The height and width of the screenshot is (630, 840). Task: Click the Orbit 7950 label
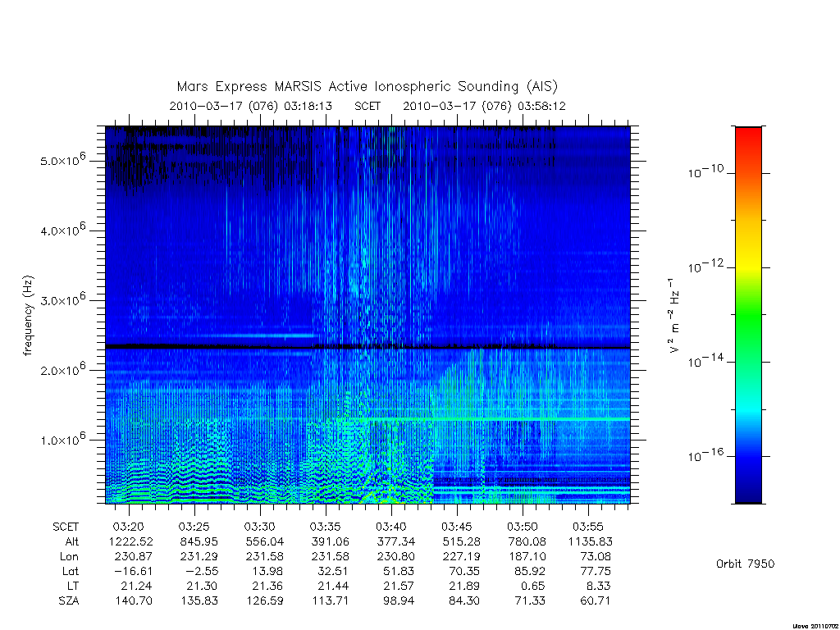pos(745,564)
